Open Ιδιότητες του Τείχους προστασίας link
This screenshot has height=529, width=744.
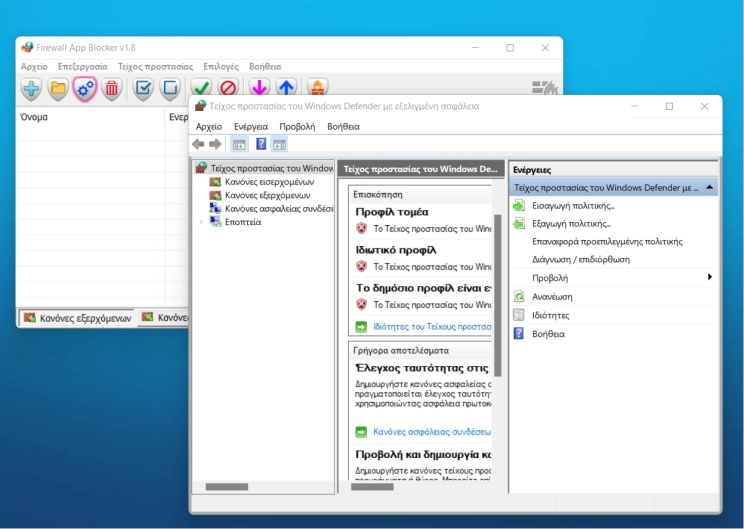(x=432, y=326)
